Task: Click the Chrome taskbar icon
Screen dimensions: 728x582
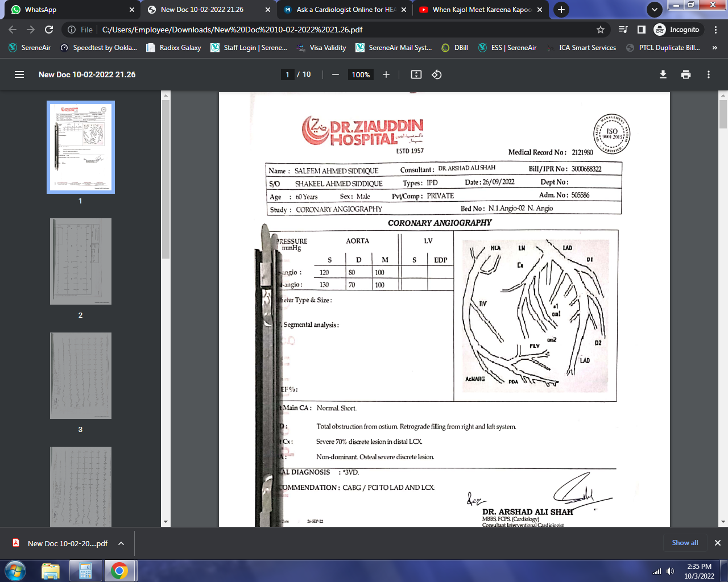Action: click(119, 571)
